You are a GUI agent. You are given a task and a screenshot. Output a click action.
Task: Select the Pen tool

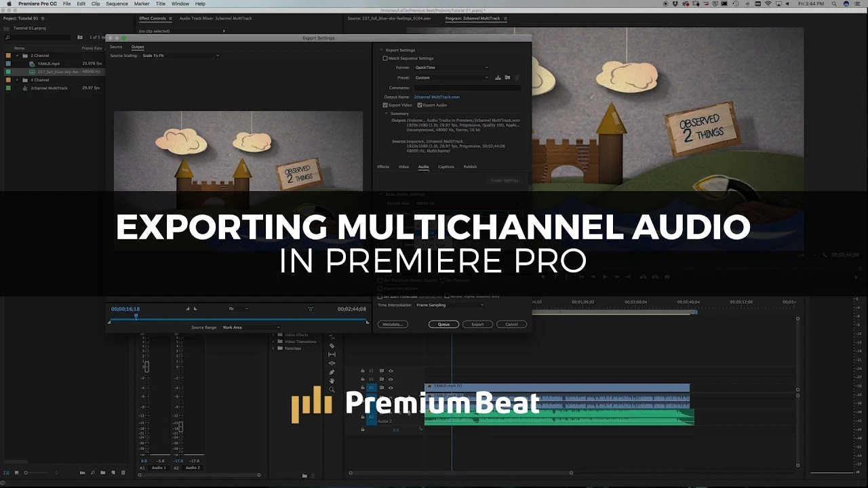coord(332,372)
